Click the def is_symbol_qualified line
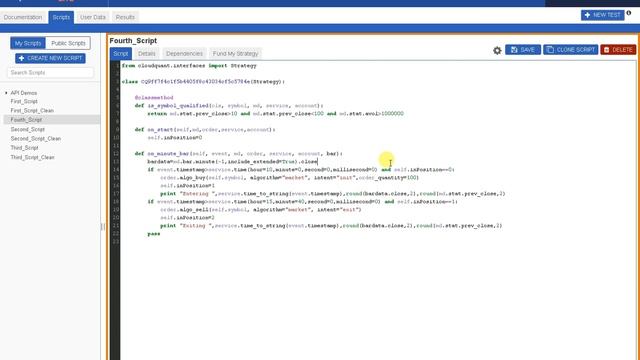Viewport: 640px width, 360px height. point(229,106)
